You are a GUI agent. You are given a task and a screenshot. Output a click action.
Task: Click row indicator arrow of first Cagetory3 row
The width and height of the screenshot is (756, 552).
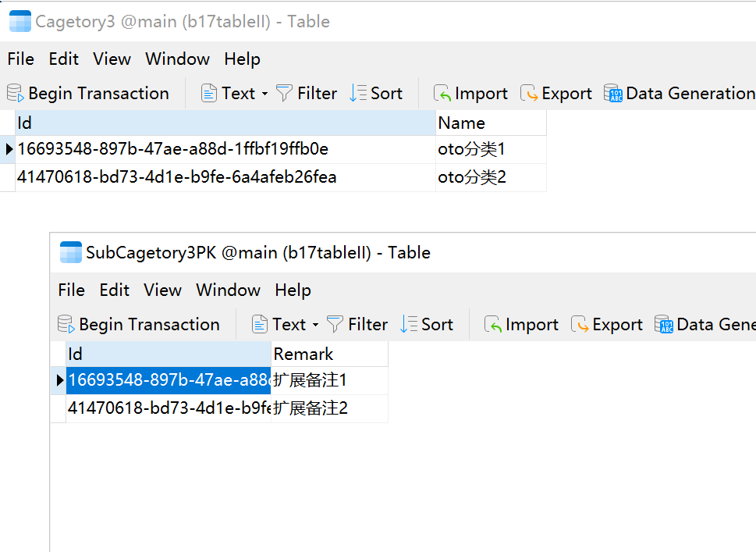click(9, 150)
